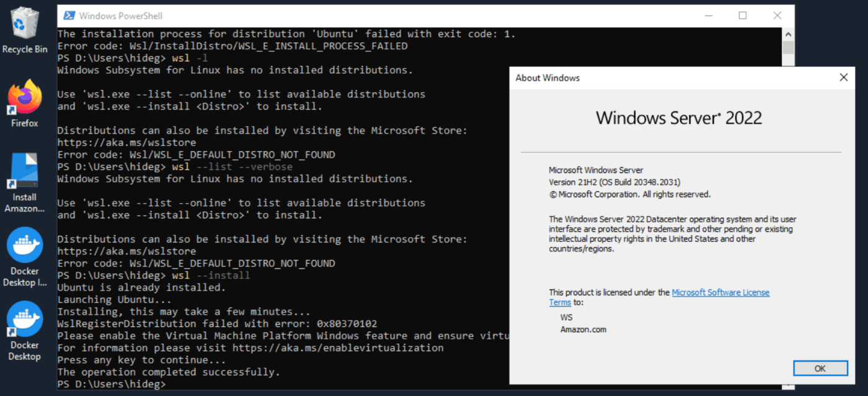This screenshot has height=396, width=868.
Task: Click OK in About Windows dialog
Action: click(820, 368)
